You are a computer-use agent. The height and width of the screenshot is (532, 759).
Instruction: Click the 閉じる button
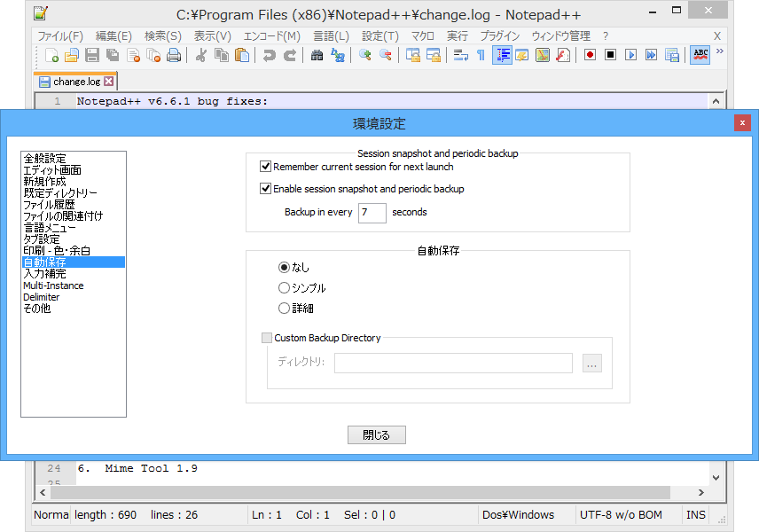376,434
